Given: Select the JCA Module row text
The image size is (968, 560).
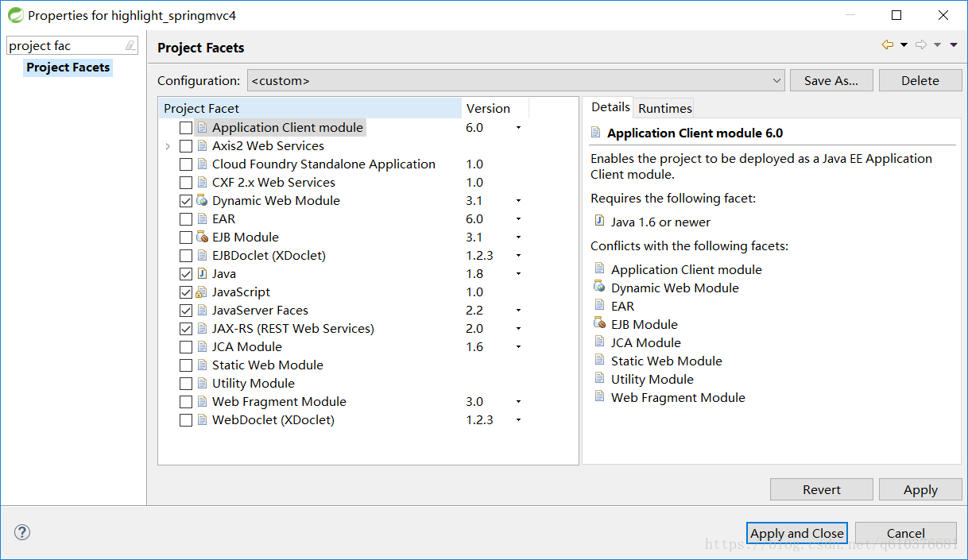Looking at the screenshot, I should (x=247, y=347).
